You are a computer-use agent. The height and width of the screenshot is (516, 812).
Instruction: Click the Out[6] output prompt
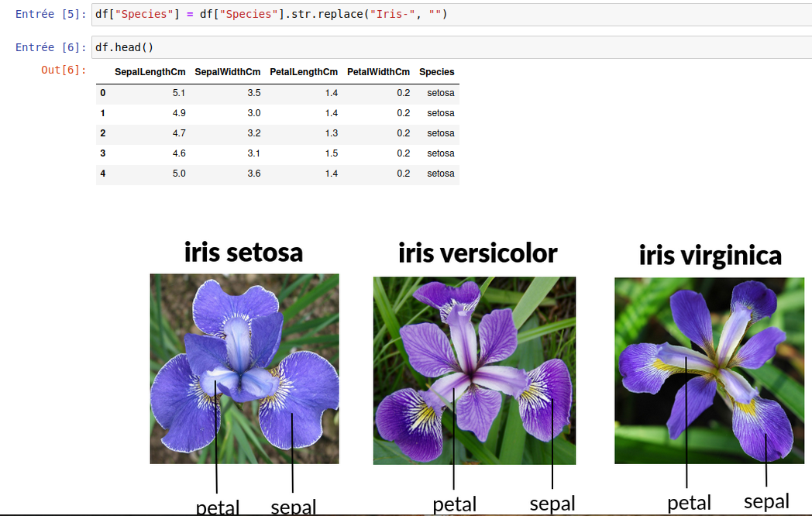coord(63,71)
